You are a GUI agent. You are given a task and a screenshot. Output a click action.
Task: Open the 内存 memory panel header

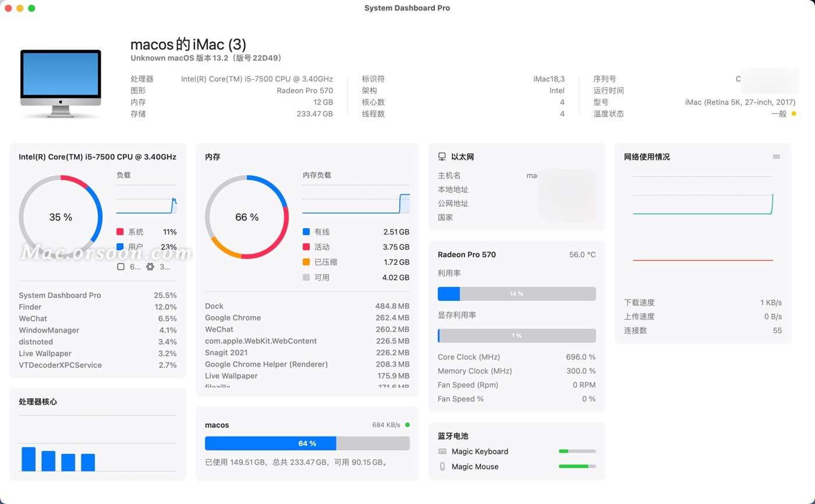tap(211, 157)
